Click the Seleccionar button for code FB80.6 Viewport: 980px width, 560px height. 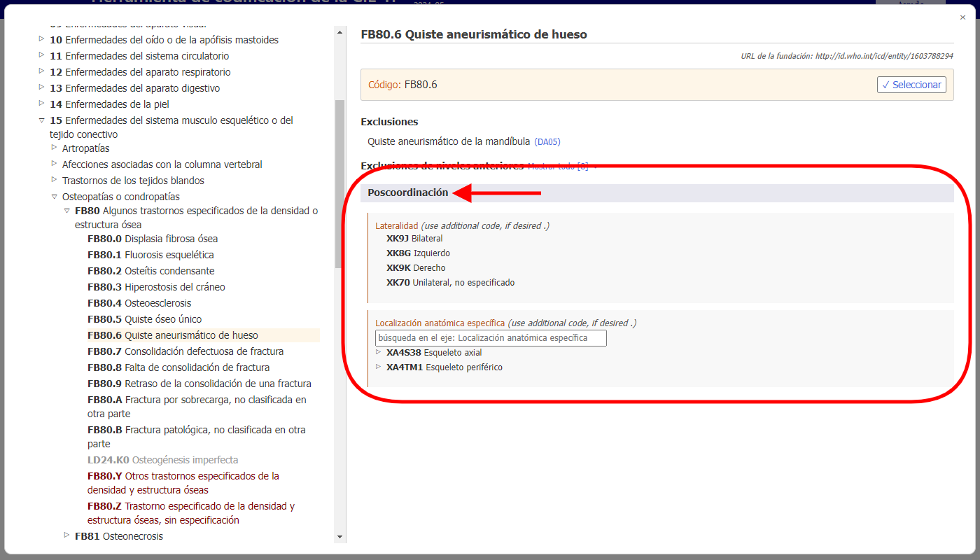click(x=911, y=85)
